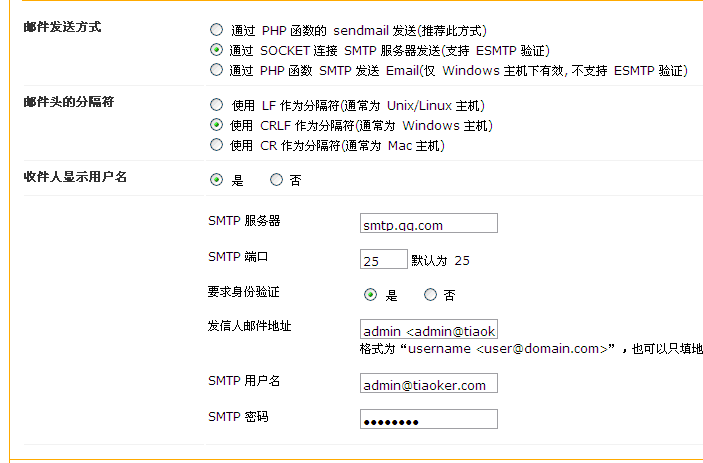Click the SOCKET 连接 SMTP label text
Image resolution: width=703 pixels, height=463 pixels.
[390, 51]
